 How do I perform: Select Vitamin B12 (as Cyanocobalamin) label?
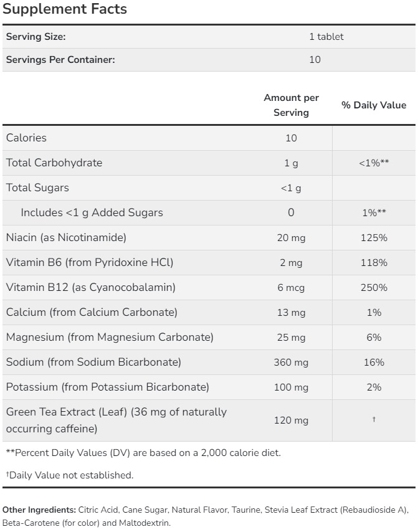(91, 287)
